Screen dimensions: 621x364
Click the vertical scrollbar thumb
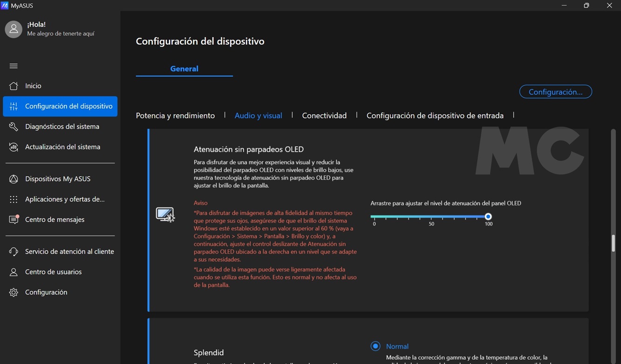click(x=613, y=243)
